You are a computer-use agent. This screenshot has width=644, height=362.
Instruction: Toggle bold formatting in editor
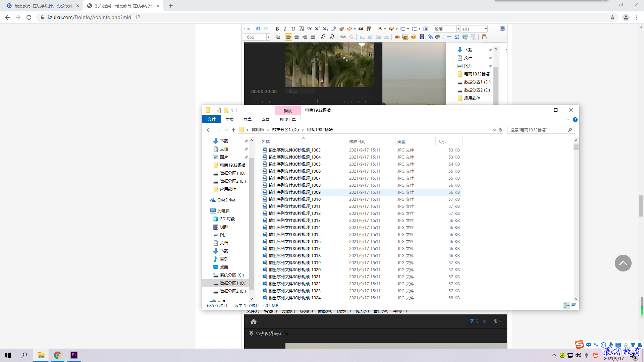click(277, 29)
